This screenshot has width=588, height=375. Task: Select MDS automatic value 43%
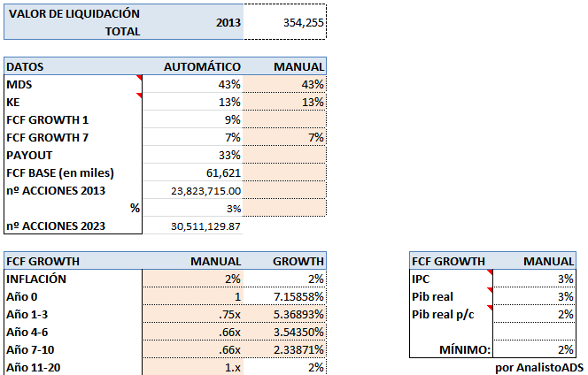[193, 84]
